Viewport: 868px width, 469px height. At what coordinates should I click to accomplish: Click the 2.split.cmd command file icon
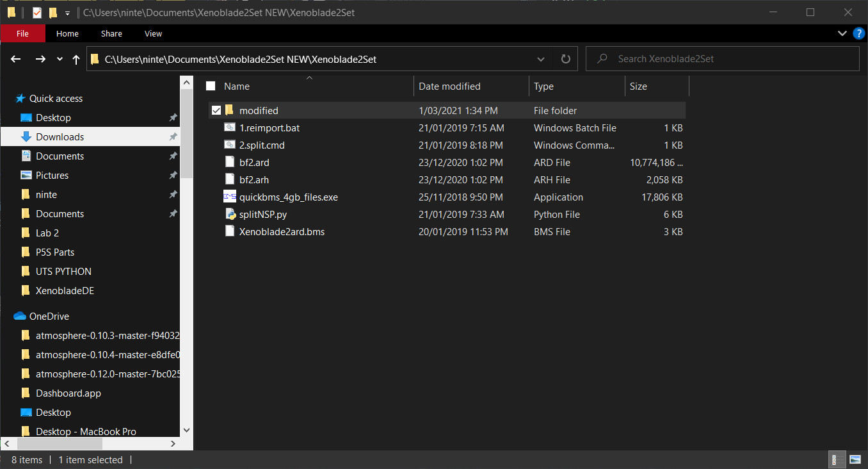point(230,145)
